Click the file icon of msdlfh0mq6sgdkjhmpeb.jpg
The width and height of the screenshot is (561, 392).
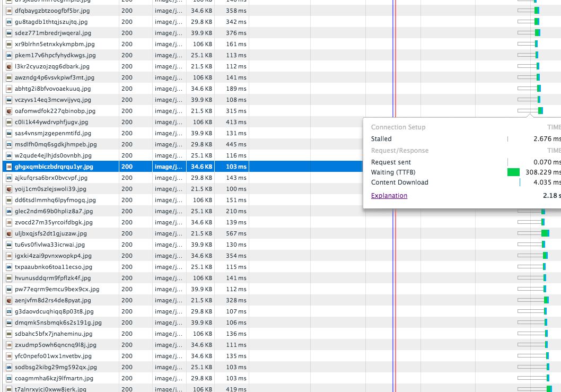tap(9, 144)
